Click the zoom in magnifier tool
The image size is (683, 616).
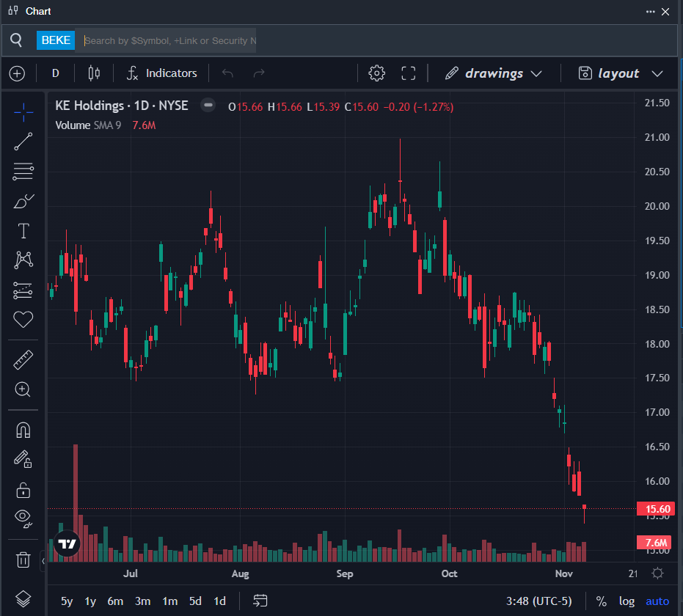[x=23, y=389]
